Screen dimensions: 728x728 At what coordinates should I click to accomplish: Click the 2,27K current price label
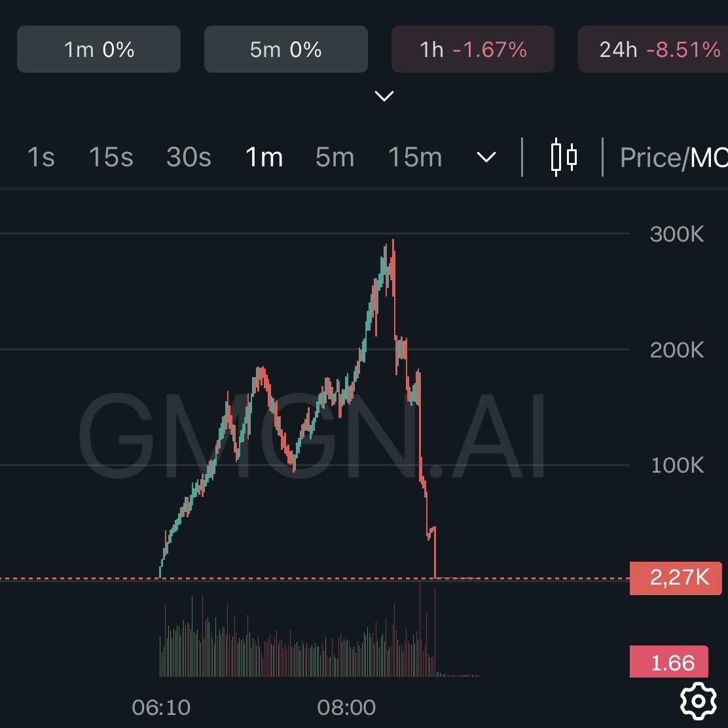[x=675, y=578]
